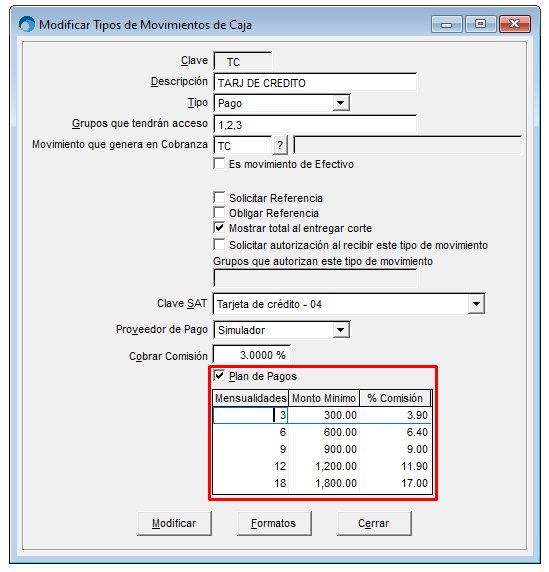Select the Descripción field with TARJ DE CREDITO
549x572 pixels.
315,83
